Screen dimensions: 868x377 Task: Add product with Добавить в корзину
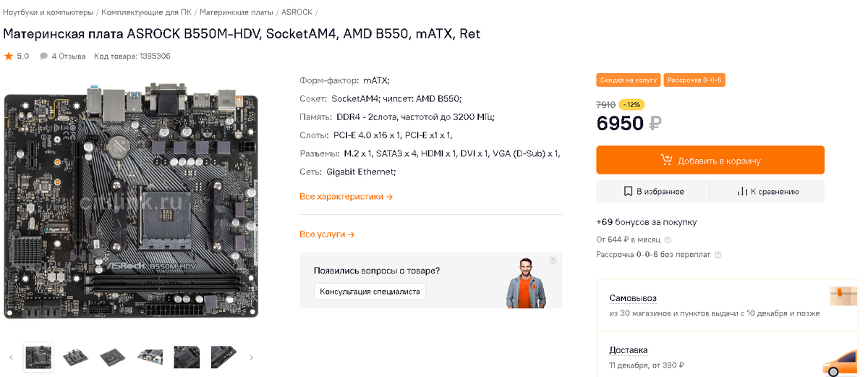point(710,161)
